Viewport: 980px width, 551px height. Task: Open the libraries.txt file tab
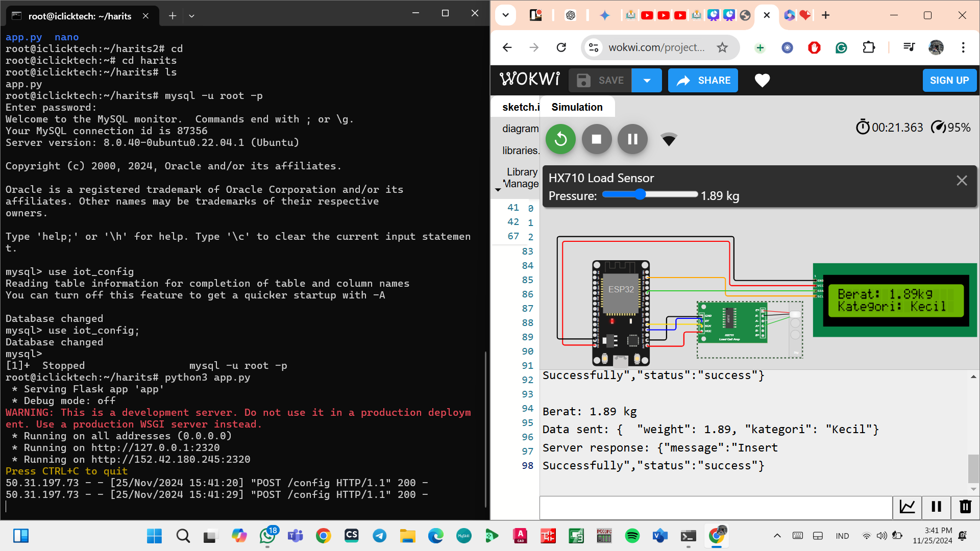(520, 151)
